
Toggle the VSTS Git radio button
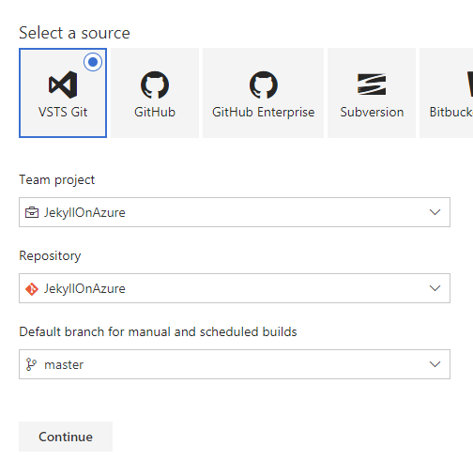pyautogui.click(x=93, y=62)
